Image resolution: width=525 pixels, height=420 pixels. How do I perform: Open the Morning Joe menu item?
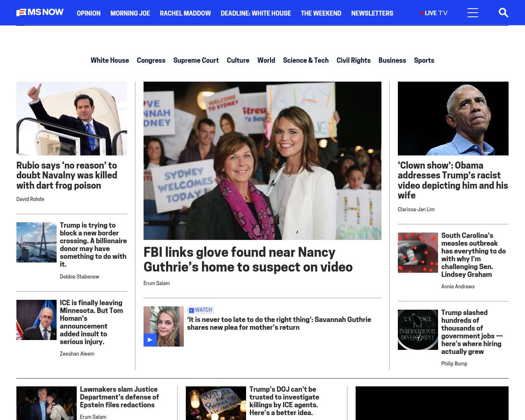coord(130,13)
